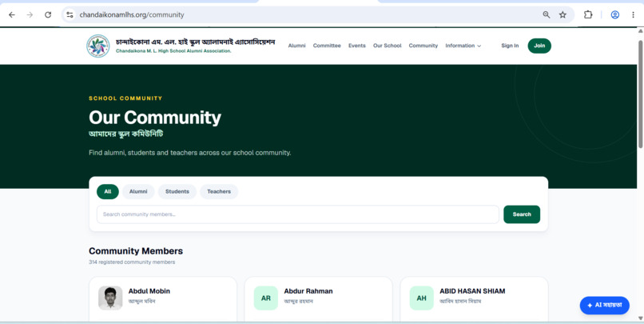
Task: Click the scrollbar up arrow
Action: (640, 31)
